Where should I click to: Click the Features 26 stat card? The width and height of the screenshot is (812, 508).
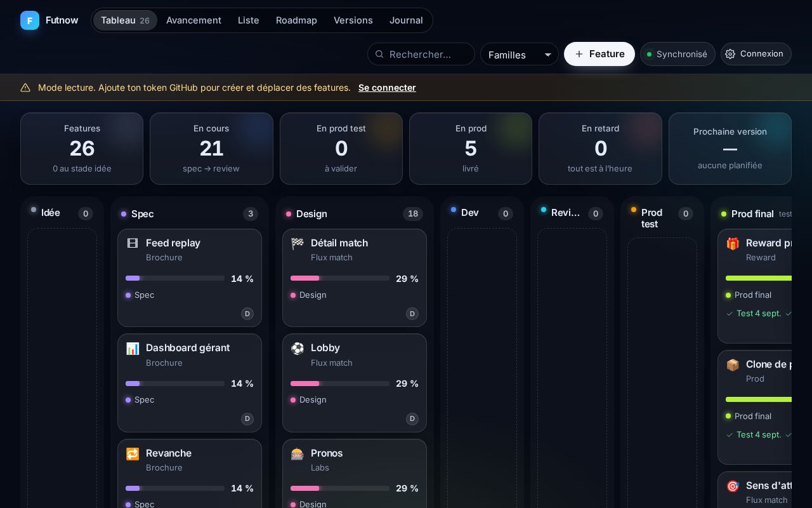coord(82,149)
